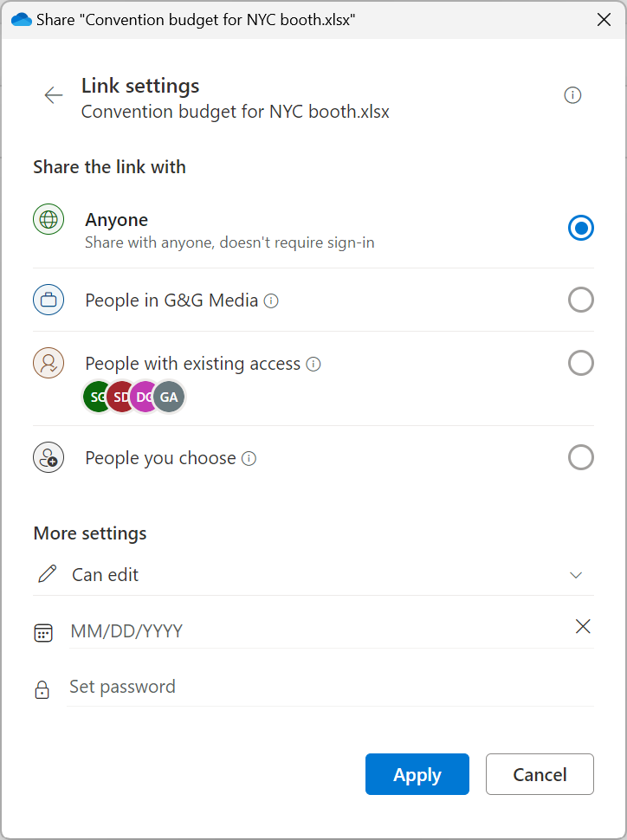Image resolution: width=627 pixels, height=840 pixels.
Task: Show info for People in G&G Media
Action: (x=271, y=301)
